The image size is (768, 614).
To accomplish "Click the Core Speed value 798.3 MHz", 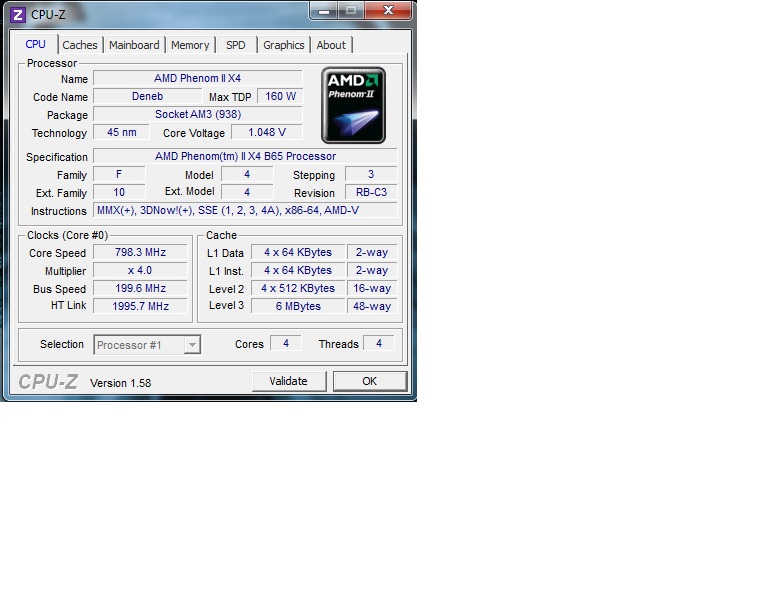I will [140, 252].
